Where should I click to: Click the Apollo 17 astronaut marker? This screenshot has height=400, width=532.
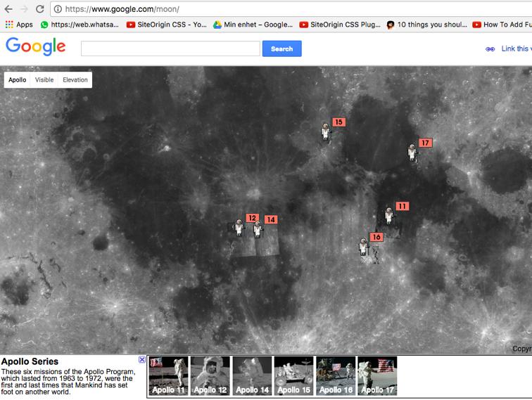click(412, 153)
